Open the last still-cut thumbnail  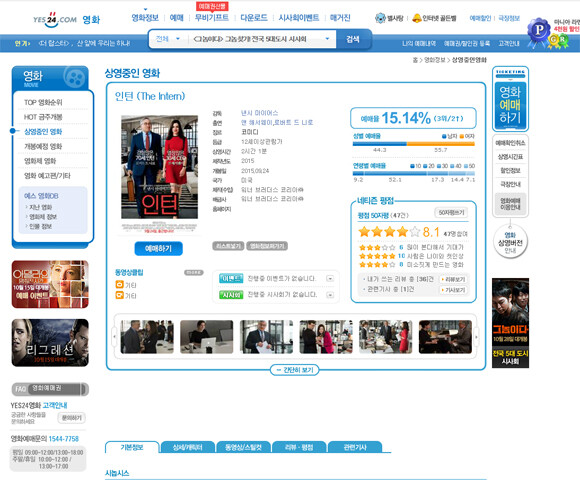[x=445, y=337]
